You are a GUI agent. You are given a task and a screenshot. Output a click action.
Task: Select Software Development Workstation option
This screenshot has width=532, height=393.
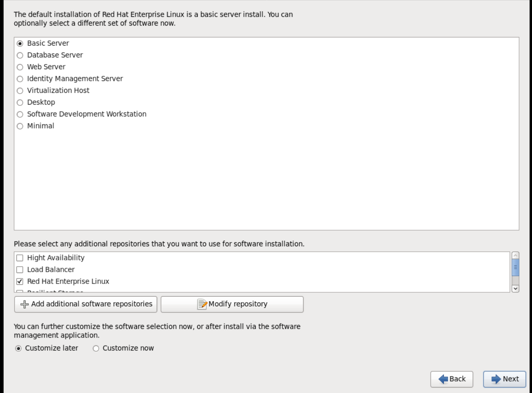pos(20,114)
